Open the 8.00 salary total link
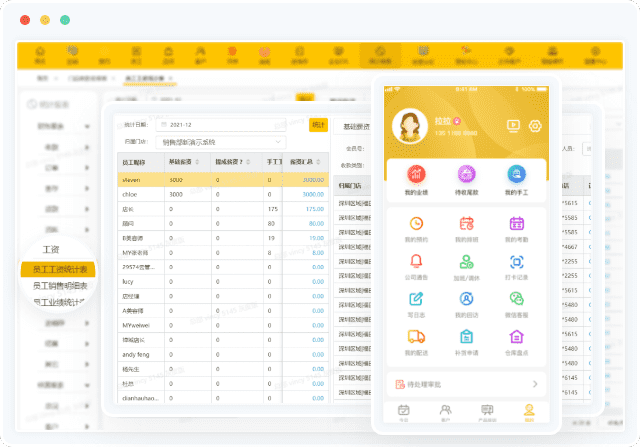640x447 pixels. coord(318,253)
